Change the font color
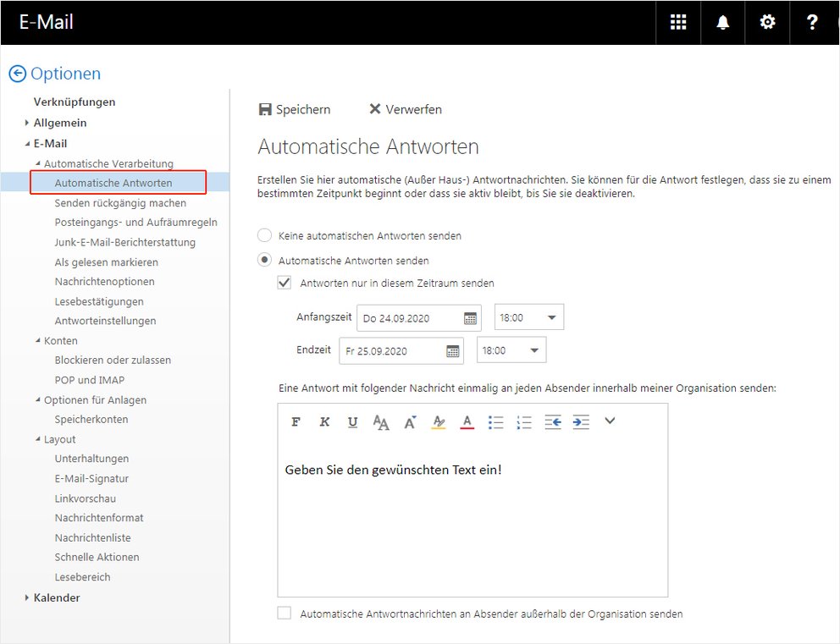840x644 pixels. [467, 421]
